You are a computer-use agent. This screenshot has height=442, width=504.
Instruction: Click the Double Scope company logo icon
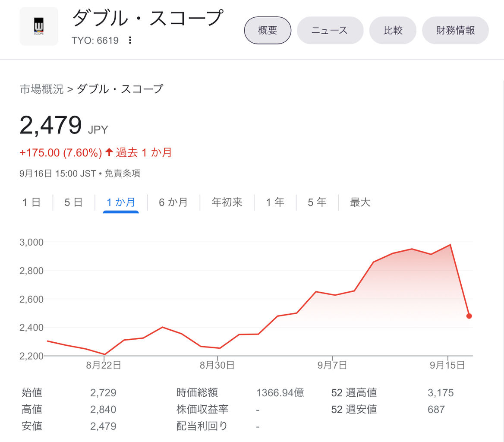click(39, 26)
